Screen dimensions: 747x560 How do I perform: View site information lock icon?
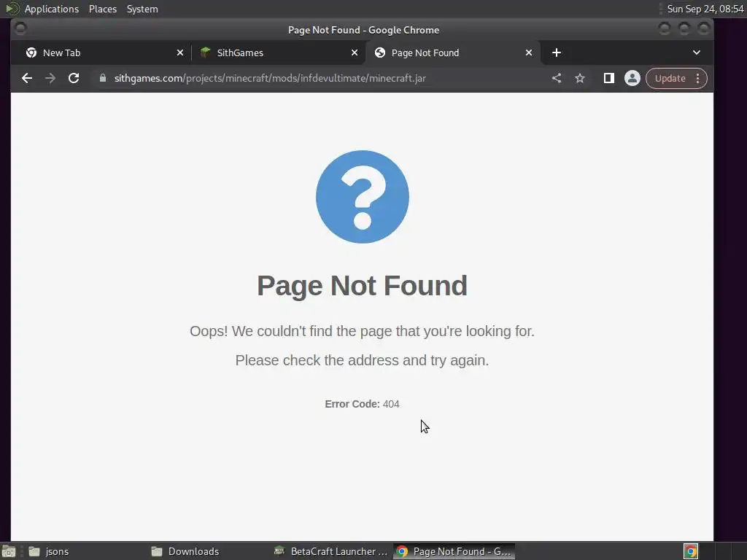click(102, 78)
